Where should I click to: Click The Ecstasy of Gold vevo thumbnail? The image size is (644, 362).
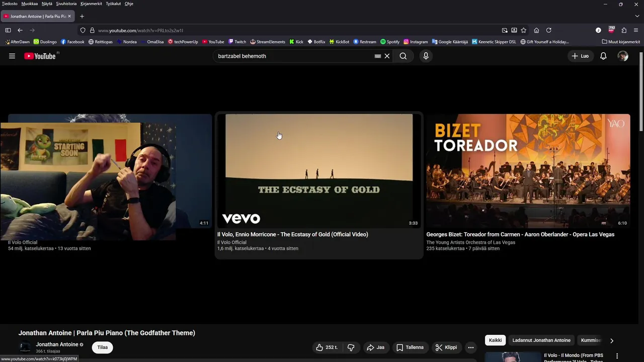click(319, 171)
